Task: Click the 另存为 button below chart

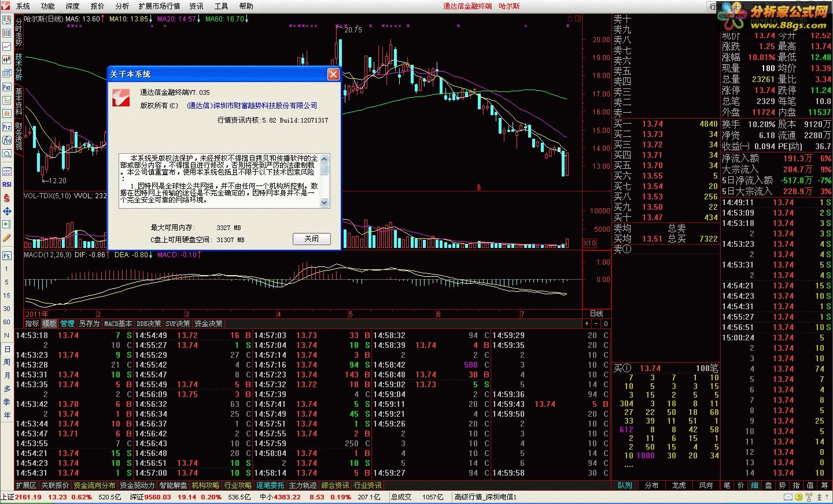Action: tap(89, 324)
